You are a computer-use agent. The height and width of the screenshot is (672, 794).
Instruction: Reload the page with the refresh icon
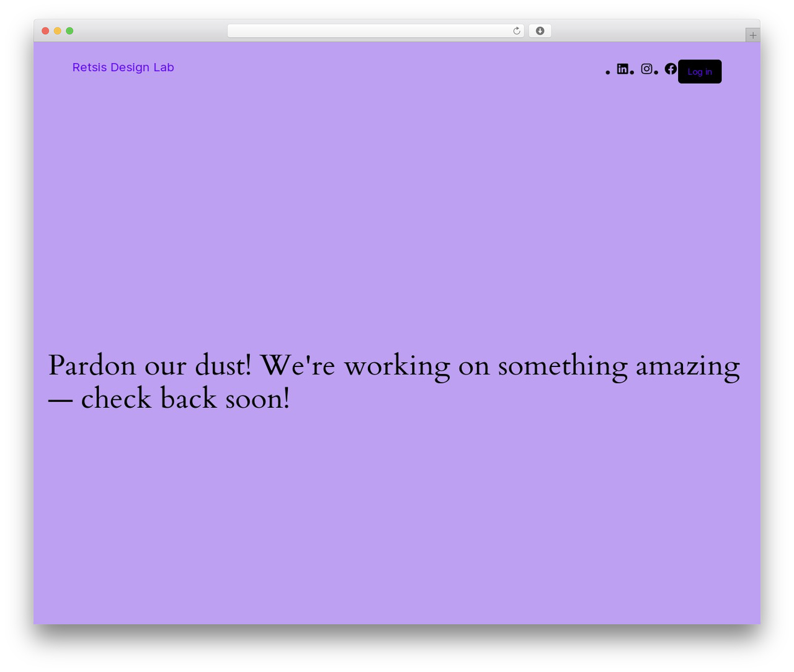click(517, 31)
